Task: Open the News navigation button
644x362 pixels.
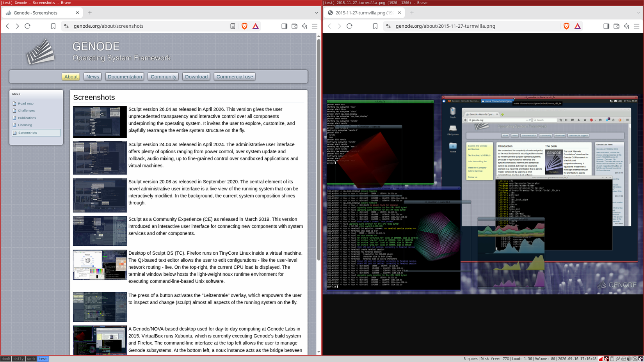Action: click(93, 77)
